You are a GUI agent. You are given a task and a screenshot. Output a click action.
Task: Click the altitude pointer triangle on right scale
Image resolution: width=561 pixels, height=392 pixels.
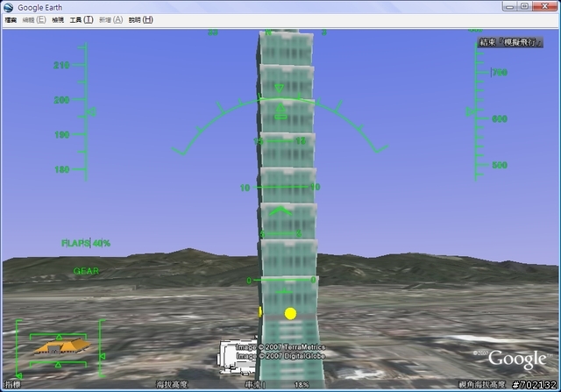point(470,112)
